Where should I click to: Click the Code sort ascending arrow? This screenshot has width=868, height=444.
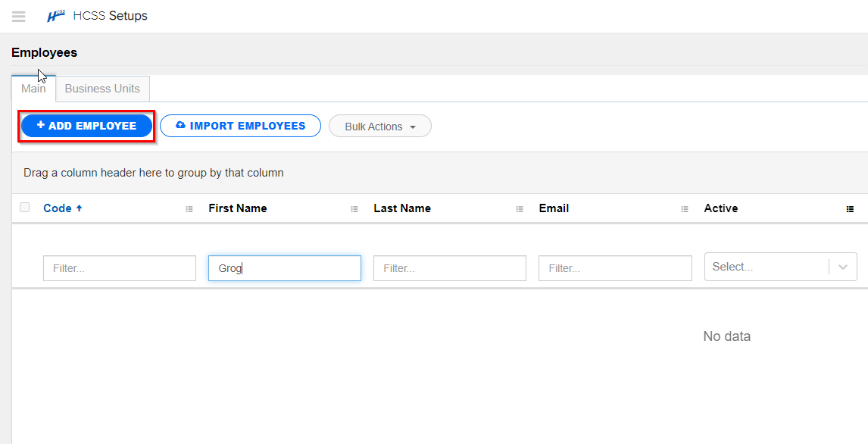[80, 208]
